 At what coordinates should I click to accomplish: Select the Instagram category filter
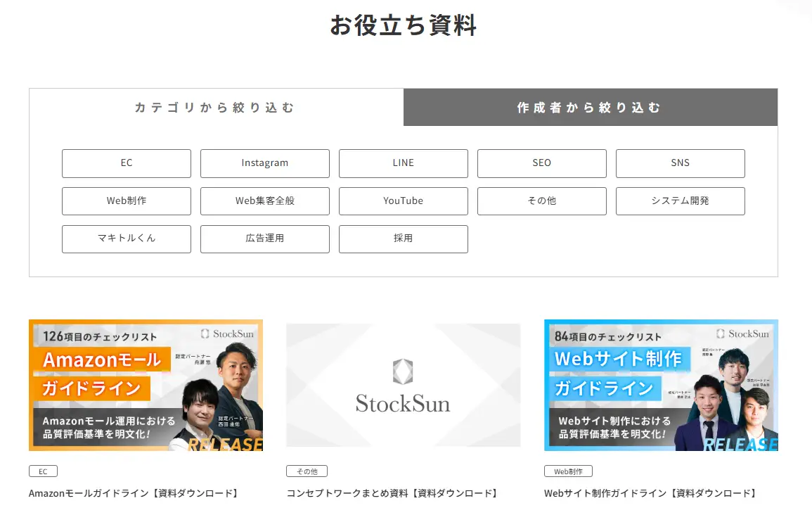tap(264, 163)
